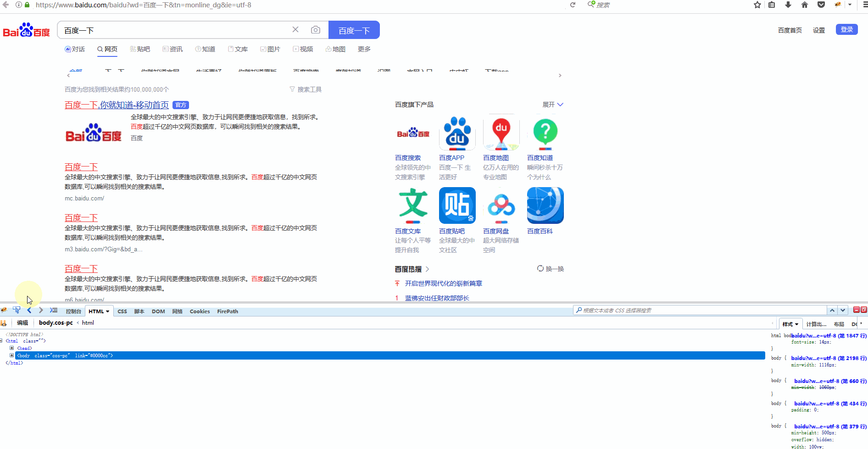Click the 百度APP paw icon
Screen dimensions: 868x449
457,133
